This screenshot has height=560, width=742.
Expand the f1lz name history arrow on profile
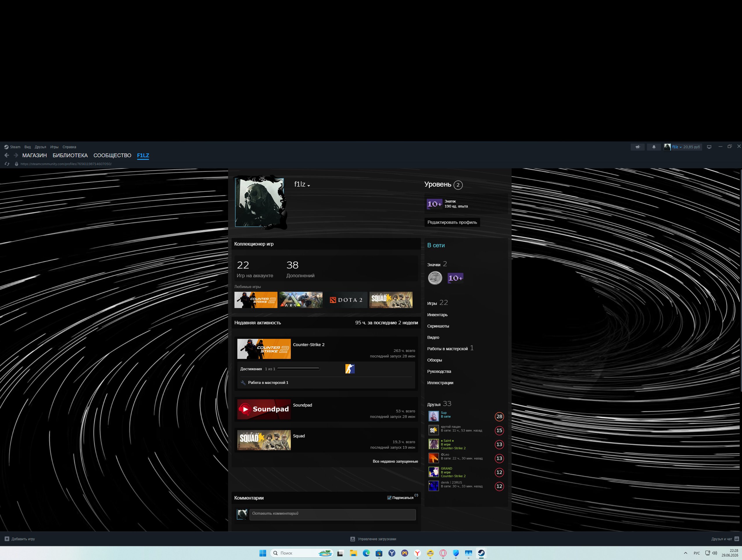coord(309,185)
